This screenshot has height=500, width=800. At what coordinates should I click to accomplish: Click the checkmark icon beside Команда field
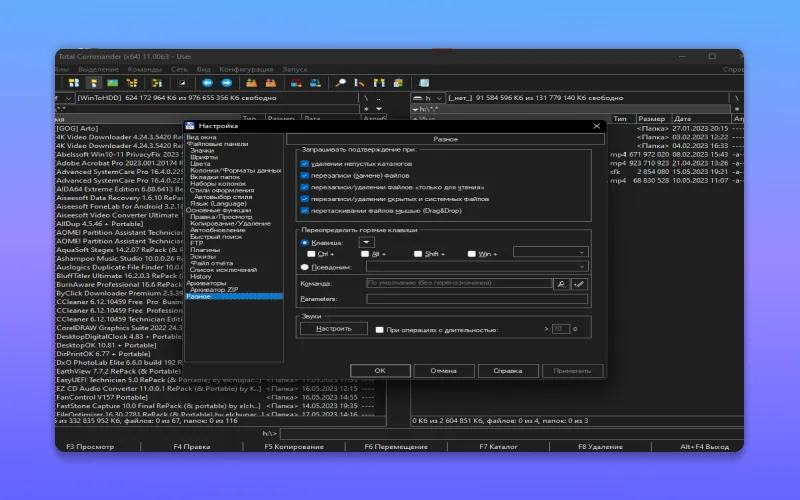coord(578,284)
